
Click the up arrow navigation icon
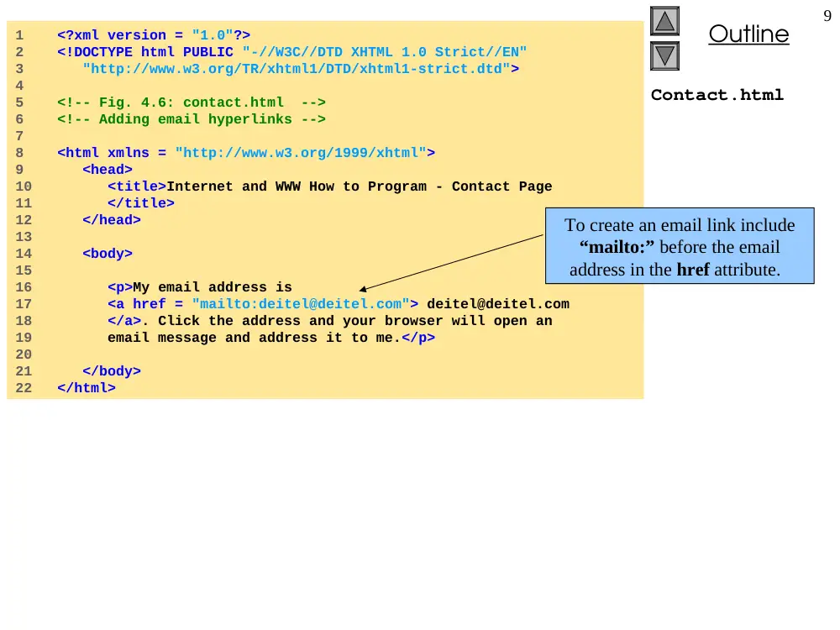[x=664, y=21]
